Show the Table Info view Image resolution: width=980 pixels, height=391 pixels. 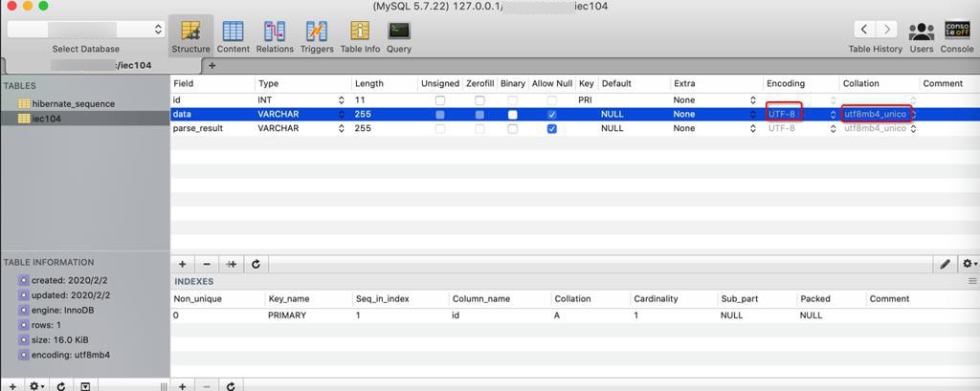(x=360, y=36)
